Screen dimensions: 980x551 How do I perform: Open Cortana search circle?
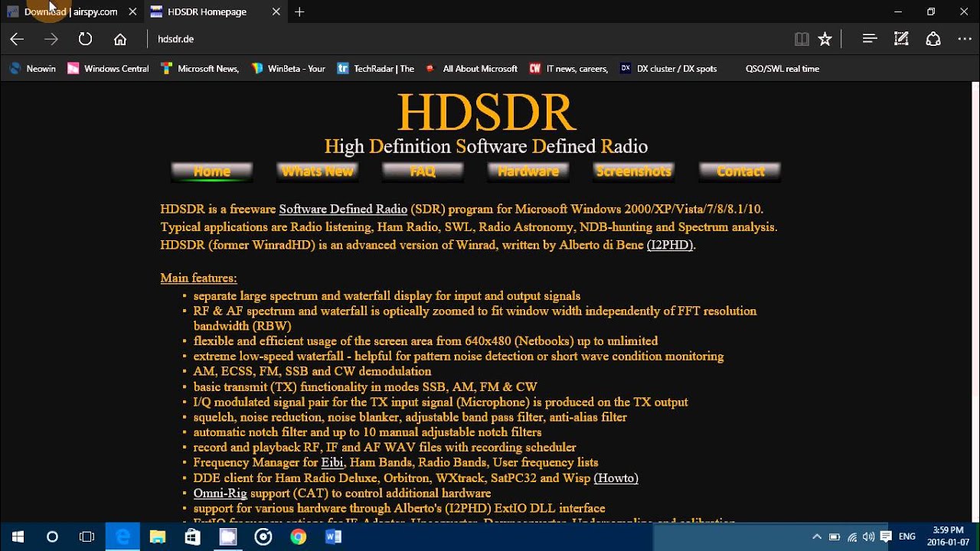52,537
